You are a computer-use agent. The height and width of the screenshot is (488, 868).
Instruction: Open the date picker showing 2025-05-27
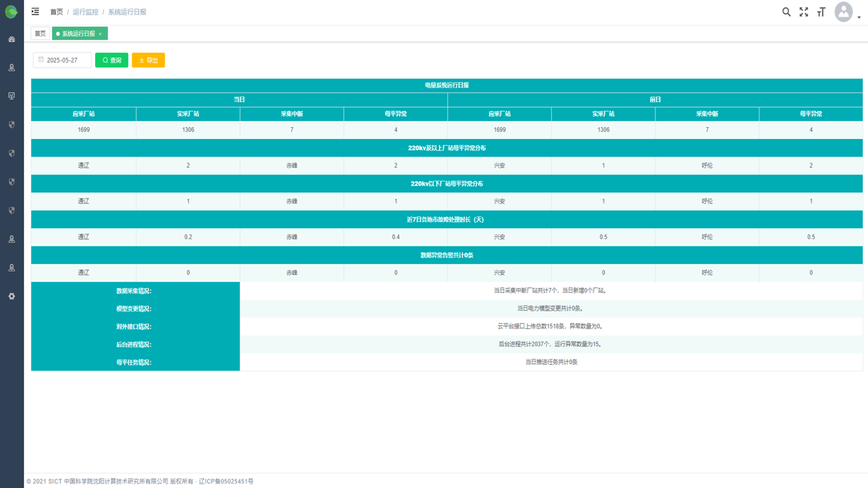pyautogui.click(x=62, y=60)
